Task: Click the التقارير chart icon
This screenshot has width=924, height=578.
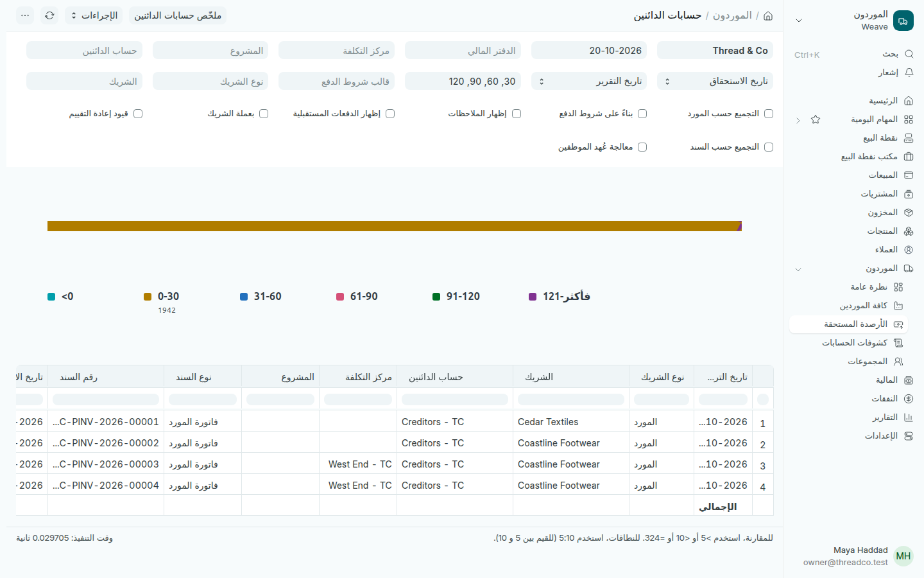Action: [x=909, y=417]
